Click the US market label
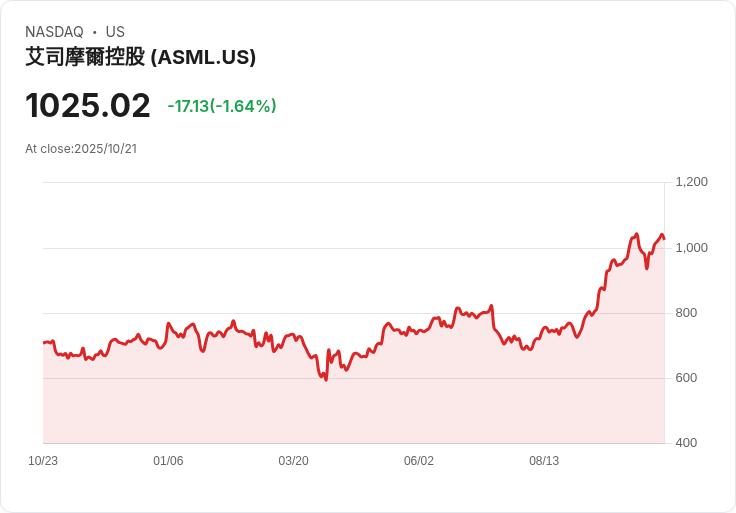This screenshot has height=513, width=736. 115,32
